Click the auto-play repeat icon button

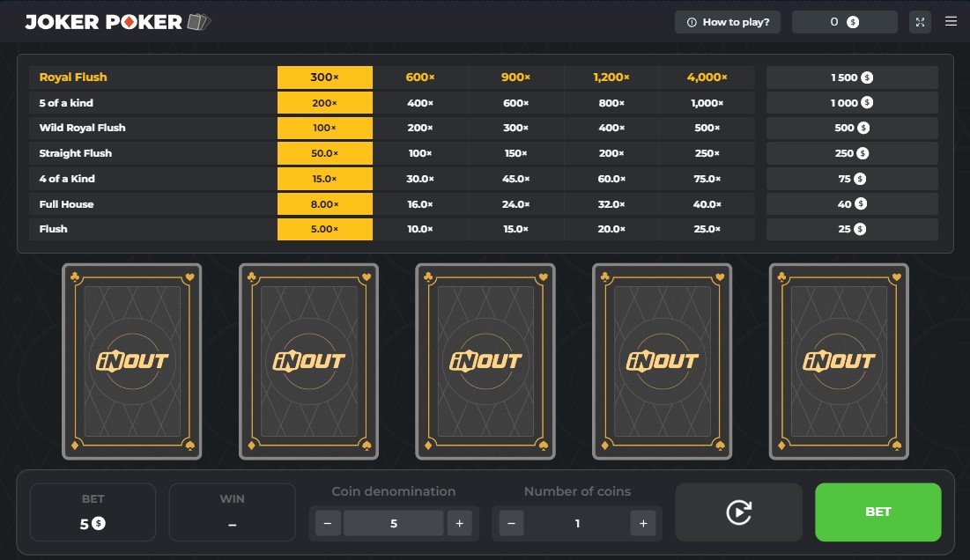tap(738, 512)
